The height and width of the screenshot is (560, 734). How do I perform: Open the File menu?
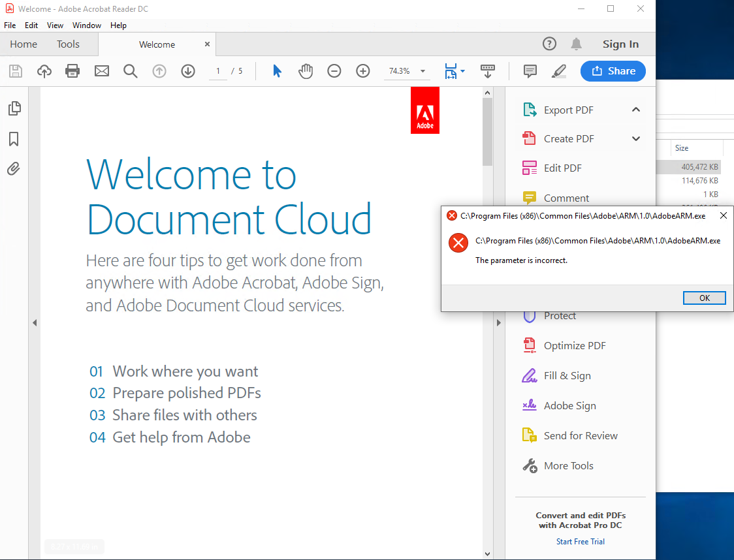10,25
